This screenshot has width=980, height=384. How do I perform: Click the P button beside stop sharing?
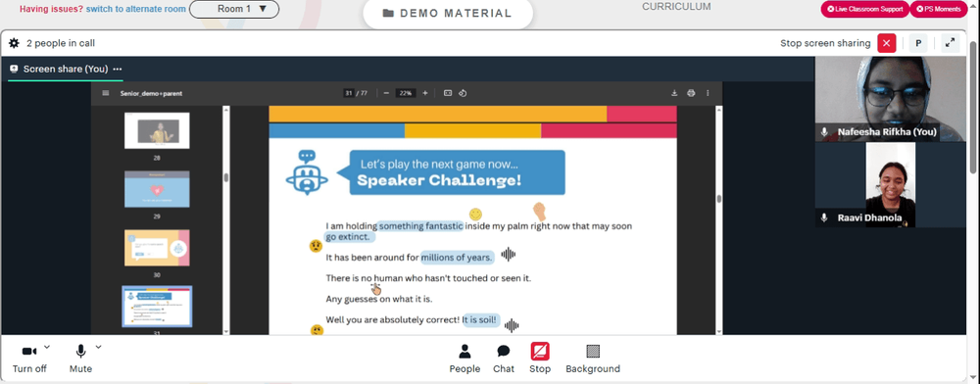(918, 43)
